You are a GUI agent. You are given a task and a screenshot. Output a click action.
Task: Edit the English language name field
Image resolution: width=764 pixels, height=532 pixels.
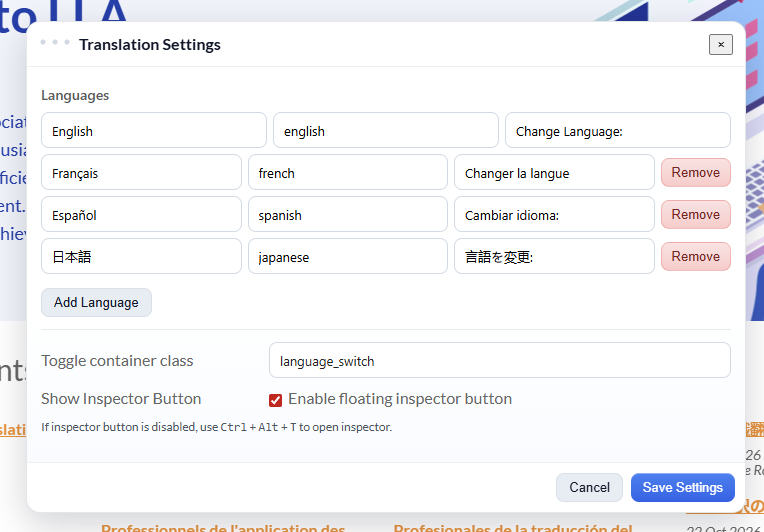tap(154, 131)
